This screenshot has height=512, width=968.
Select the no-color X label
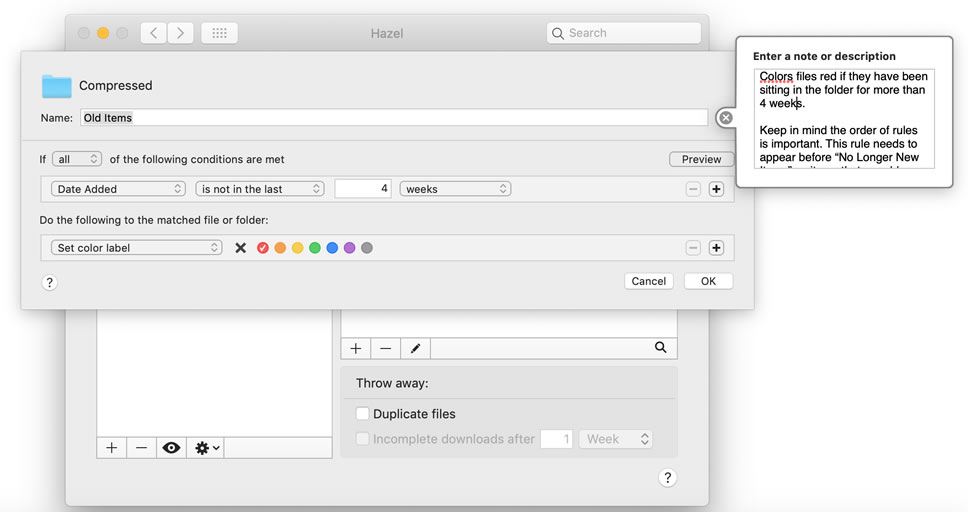click(x=241, y=248)
